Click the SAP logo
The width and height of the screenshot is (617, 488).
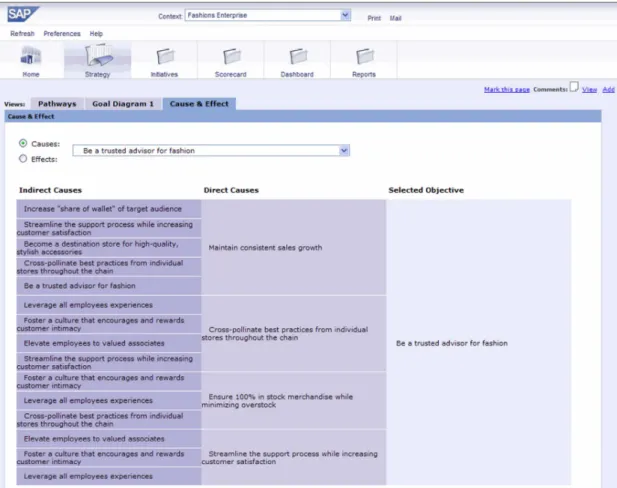[x=22, y=15]
